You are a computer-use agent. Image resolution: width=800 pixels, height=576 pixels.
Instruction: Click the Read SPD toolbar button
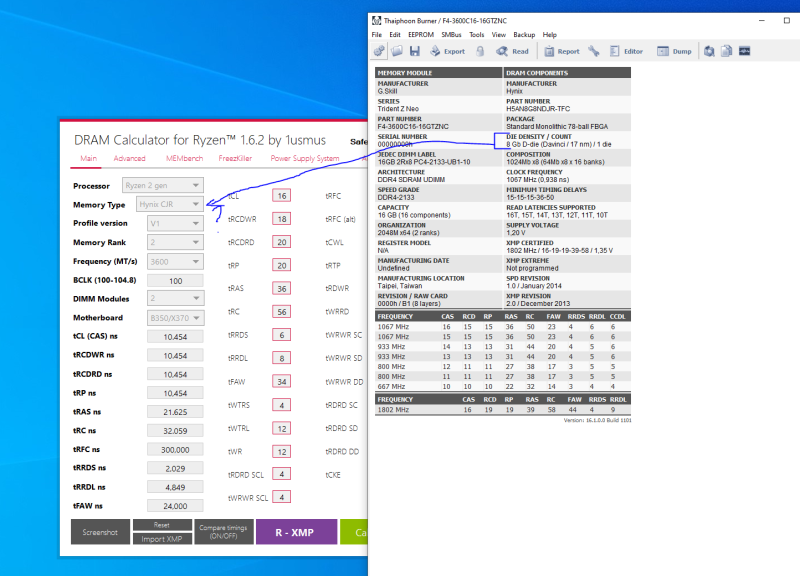pos(513,51)
